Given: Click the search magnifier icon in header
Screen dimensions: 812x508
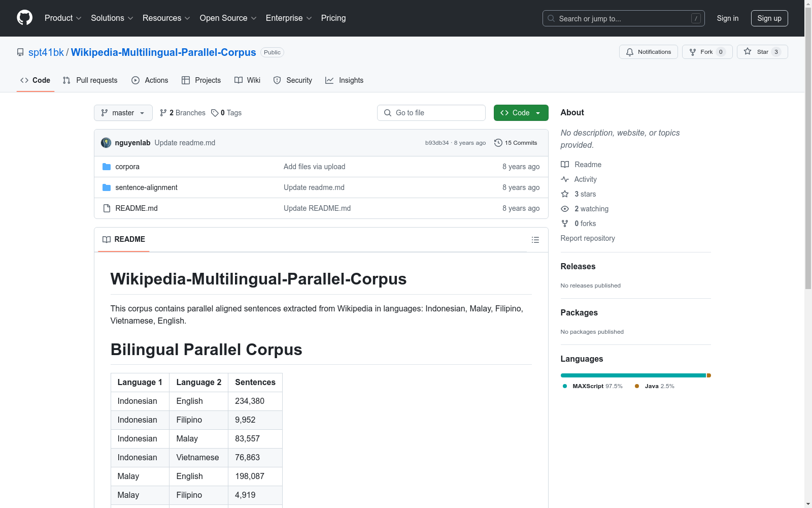Looking at the screenshot, I should pyautogui.click(x=551, y=18).
